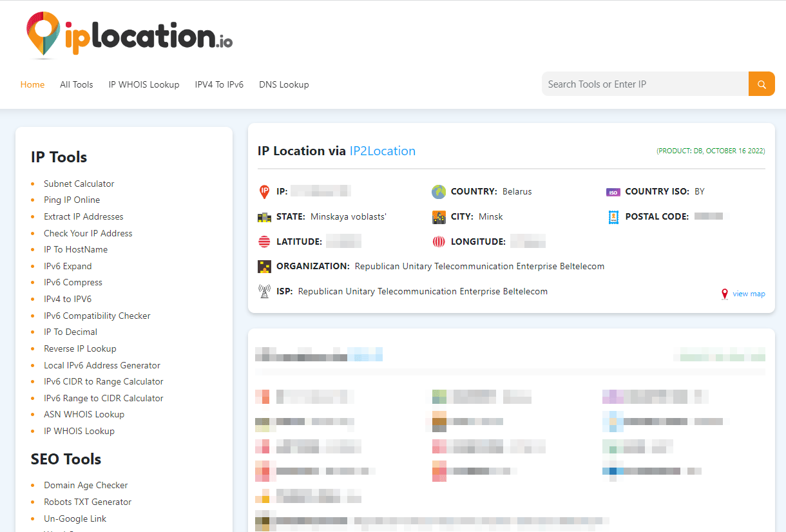Open Check Your IP Address

click(88, 233)
